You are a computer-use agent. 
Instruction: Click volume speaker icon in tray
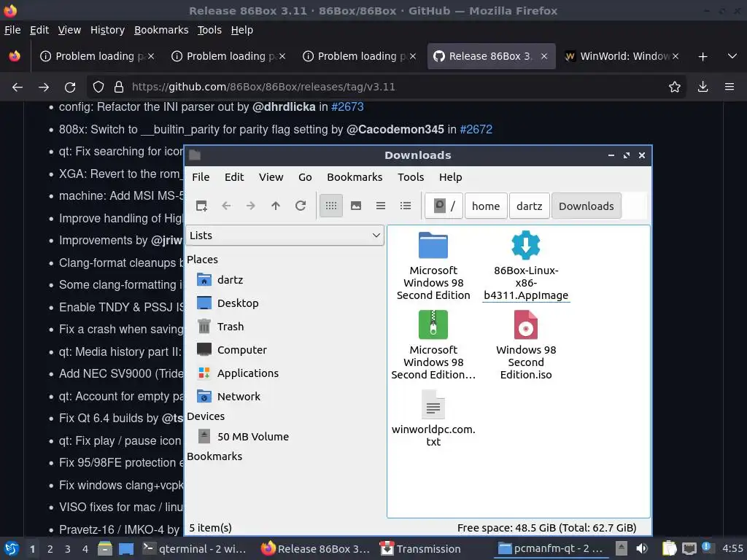click(642, 548)
